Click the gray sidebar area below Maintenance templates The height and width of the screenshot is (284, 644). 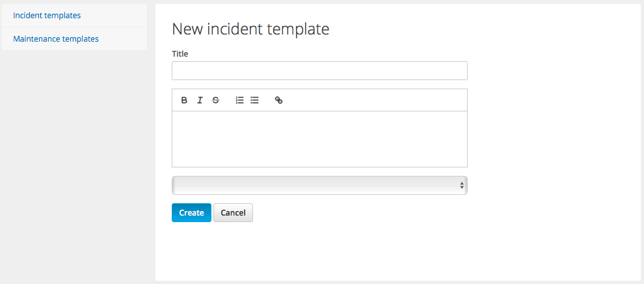pyautogui.click(x=74, y=164)
